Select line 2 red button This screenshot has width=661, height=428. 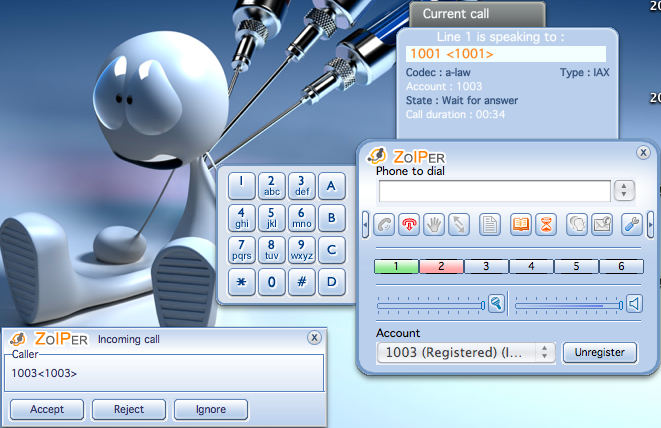[x=441, y=266]
